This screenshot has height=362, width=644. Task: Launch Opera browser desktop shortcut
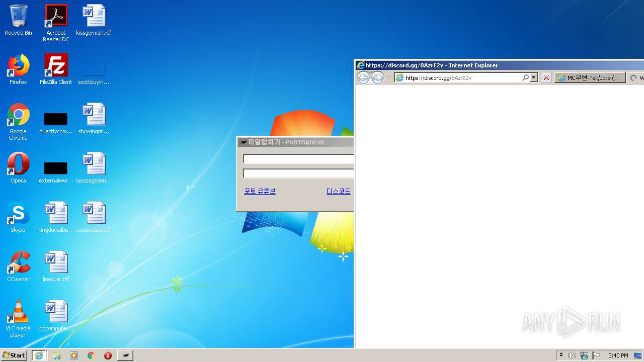(18, 168)
